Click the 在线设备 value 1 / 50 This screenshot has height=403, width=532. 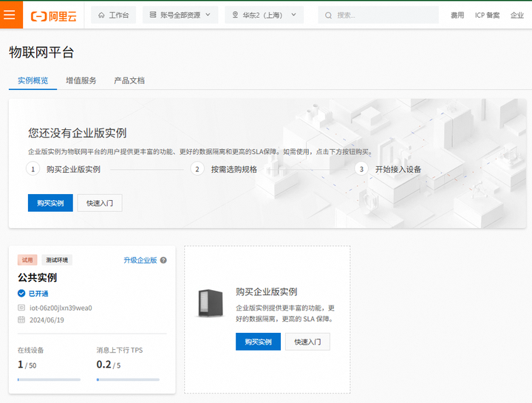[27, 365]
